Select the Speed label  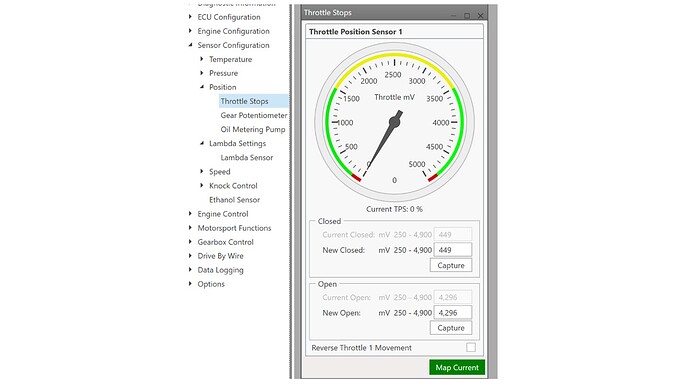tap(220, 172)
